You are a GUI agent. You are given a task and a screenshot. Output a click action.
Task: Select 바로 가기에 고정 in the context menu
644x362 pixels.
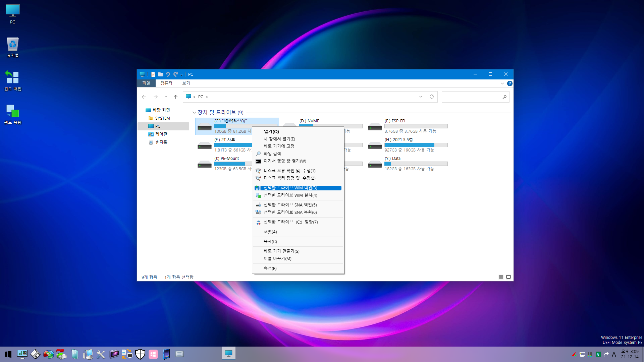coord(298,146)
